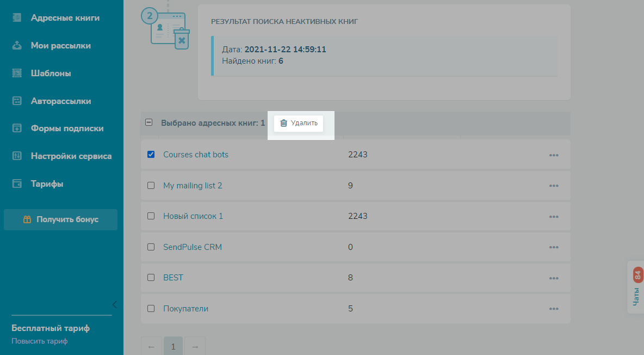The height and width of the screenshot is (355, 644).
Task: Click the Адресные книги sidebar icon
Action: [17, 17]
